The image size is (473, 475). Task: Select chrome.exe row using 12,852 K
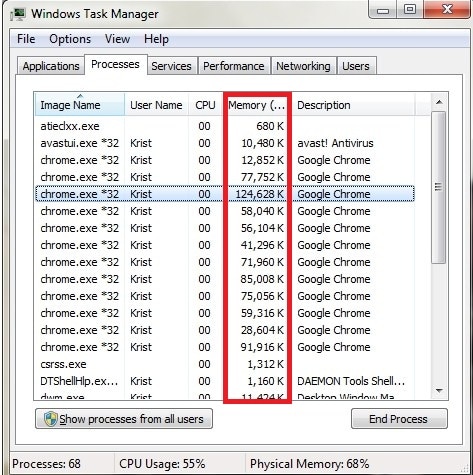pyautogui.click(x=224, y=160)
